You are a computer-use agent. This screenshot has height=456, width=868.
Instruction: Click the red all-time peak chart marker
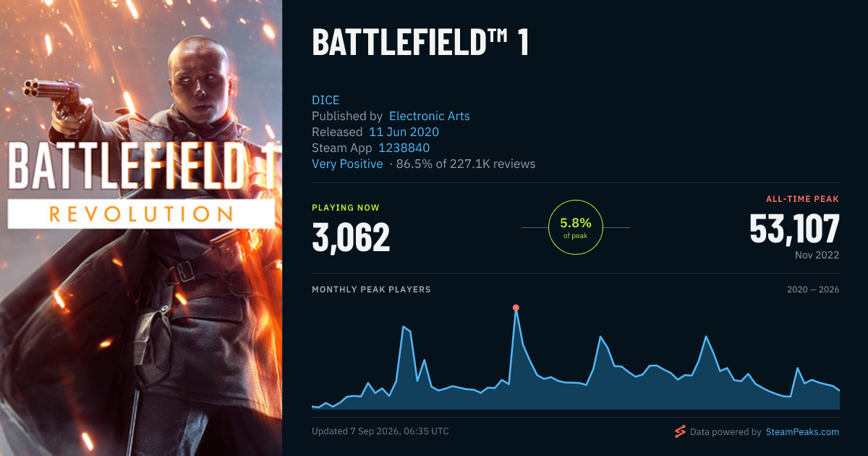click(516, 308)
